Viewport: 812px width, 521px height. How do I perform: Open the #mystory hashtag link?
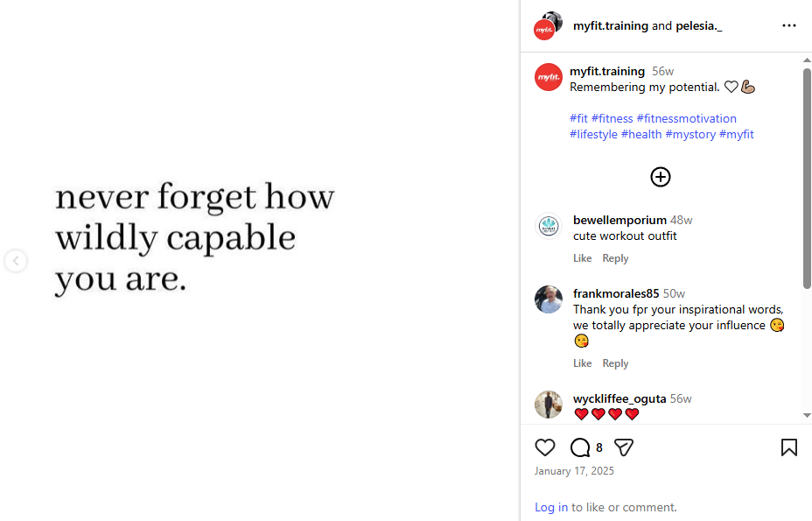(690, 134)
